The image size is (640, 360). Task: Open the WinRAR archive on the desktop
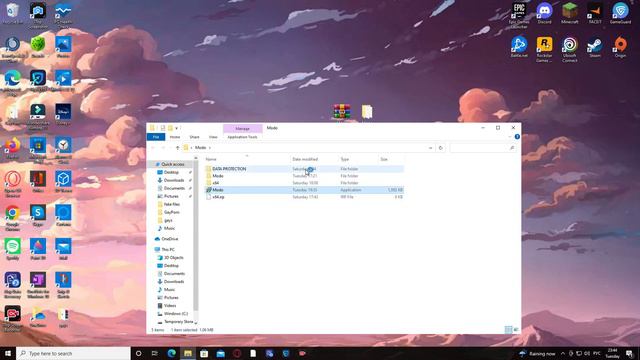[x=342, y=111]
